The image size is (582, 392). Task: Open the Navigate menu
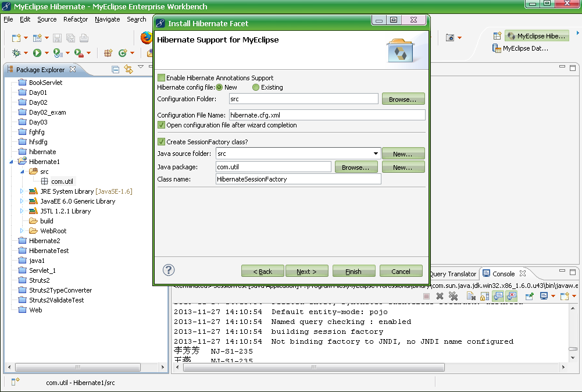coord(107,19)
